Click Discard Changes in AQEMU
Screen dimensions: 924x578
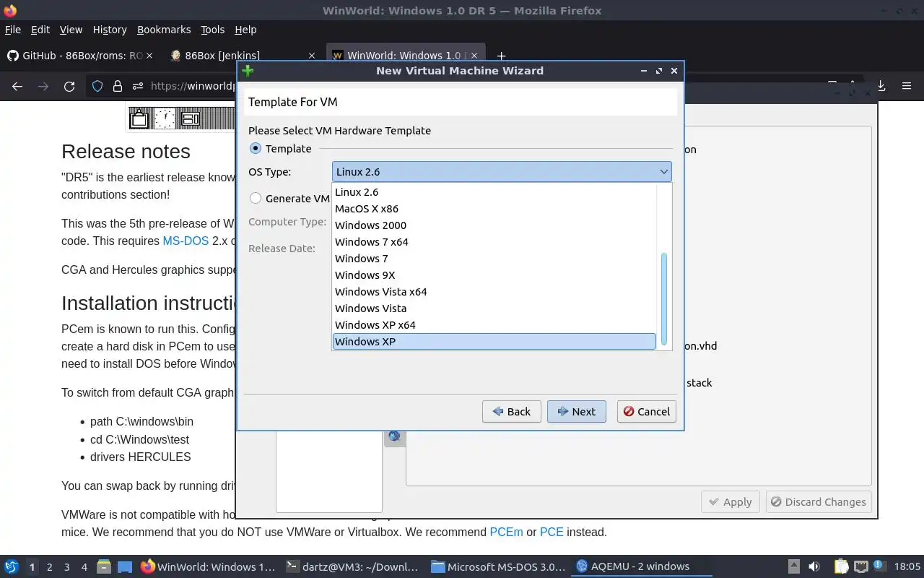point(818,502)
